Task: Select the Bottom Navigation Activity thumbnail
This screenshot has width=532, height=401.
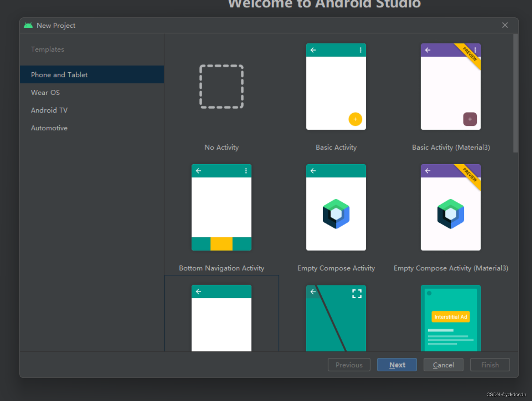Action: 222,208
